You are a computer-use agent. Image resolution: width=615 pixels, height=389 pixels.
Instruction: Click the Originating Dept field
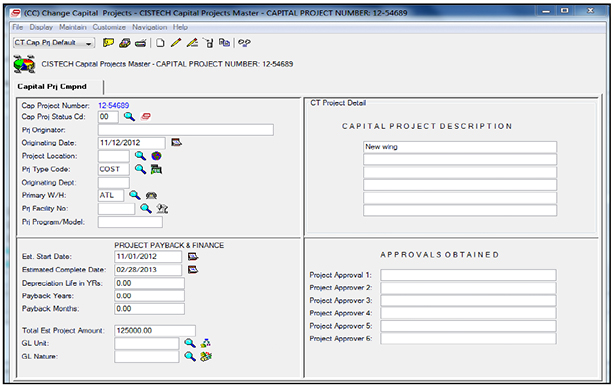pyautogui.click(x=114, y=182)
